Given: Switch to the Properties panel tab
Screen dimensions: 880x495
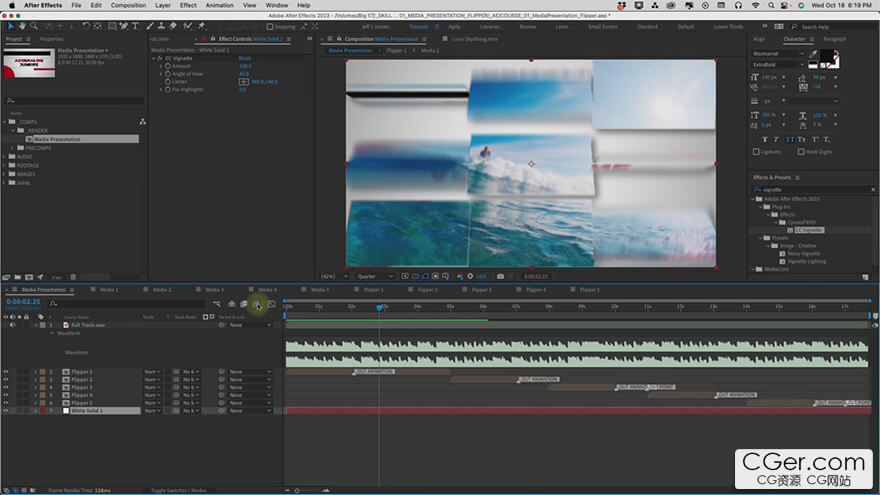Looking at the screenshot, I should (x=52, y=39).
